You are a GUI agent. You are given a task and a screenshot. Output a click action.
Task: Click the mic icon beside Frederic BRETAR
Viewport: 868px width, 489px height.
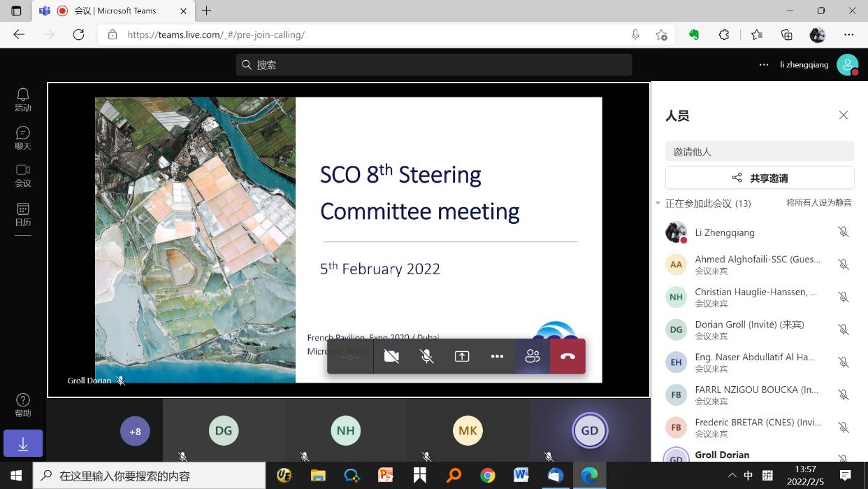(x=844, y=427)
